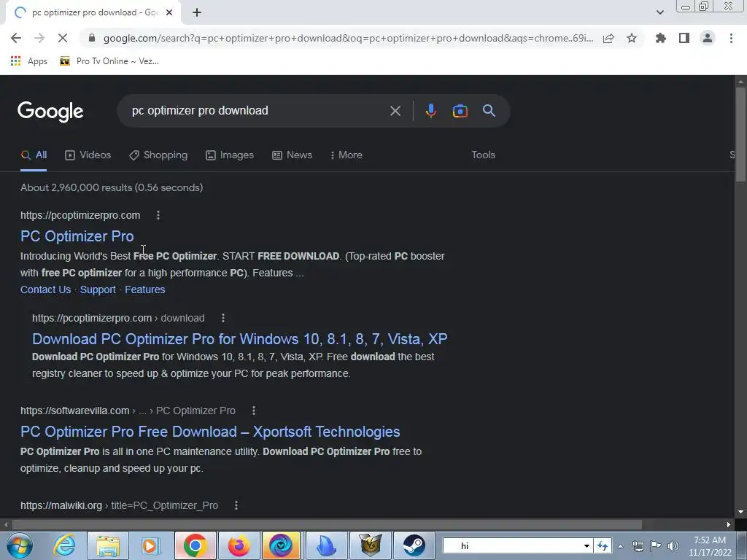Show hidden system tray icons
This screenshot has height=560, width=747.
pos(620,547)
